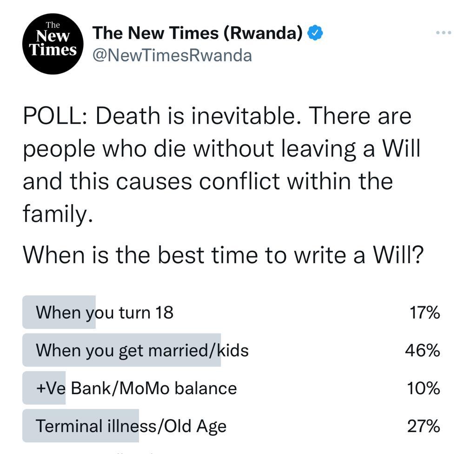The height and width of the screenshot is (454, 476).
Task: Click the "POLL: Death is inevitable" line
Action: pyautogui.click(x=217, y=115)
